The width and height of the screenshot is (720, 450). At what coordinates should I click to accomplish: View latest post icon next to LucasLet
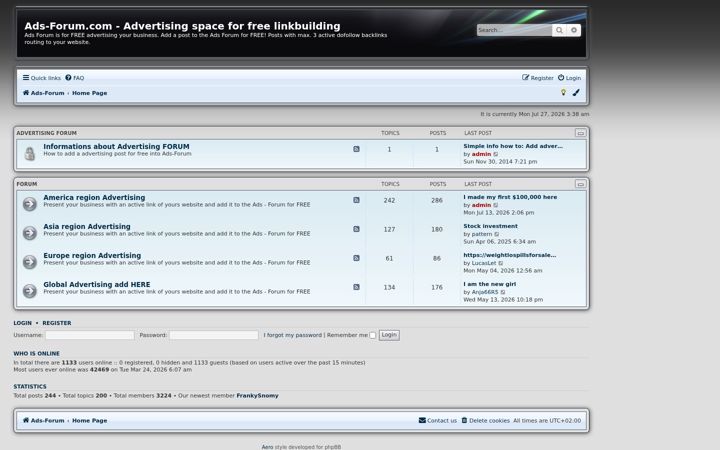(x=501, y=263)
